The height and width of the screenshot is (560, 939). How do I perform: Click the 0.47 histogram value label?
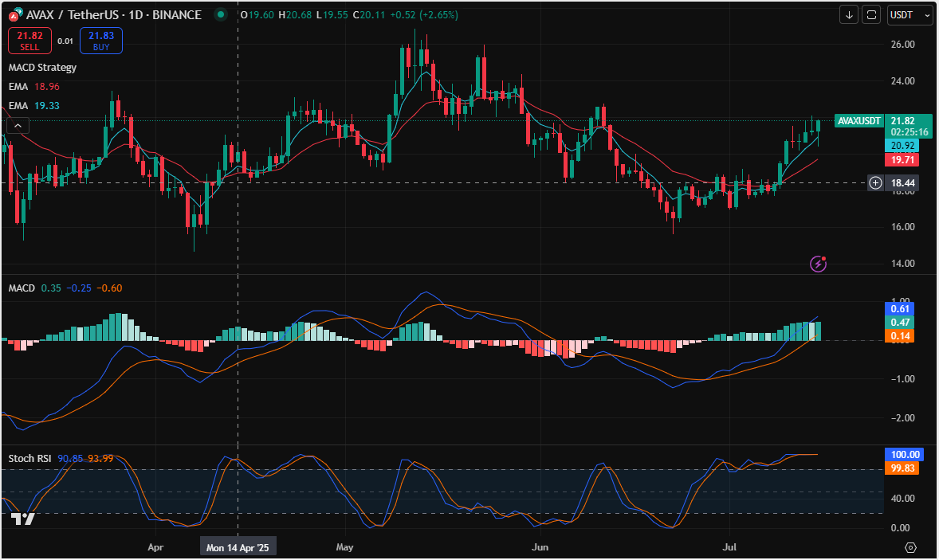(x=900, y=323)
